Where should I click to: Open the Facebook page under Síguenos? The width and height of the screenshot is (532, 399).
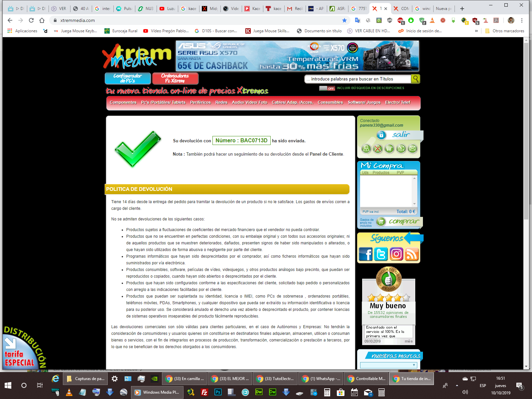(365, 254)
